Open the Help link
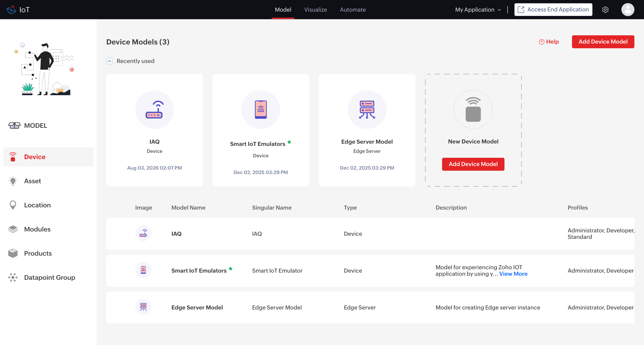 pos(549,42)
